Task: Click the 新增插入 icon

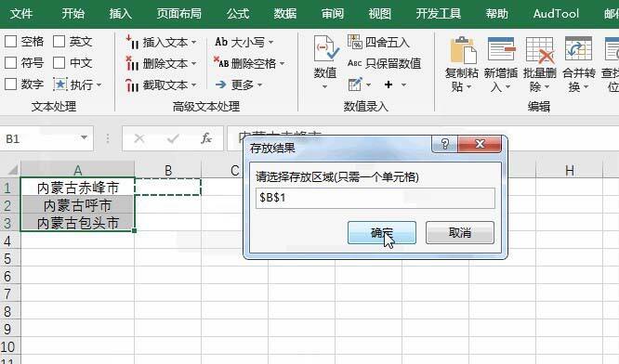Action: click(501, 50)
